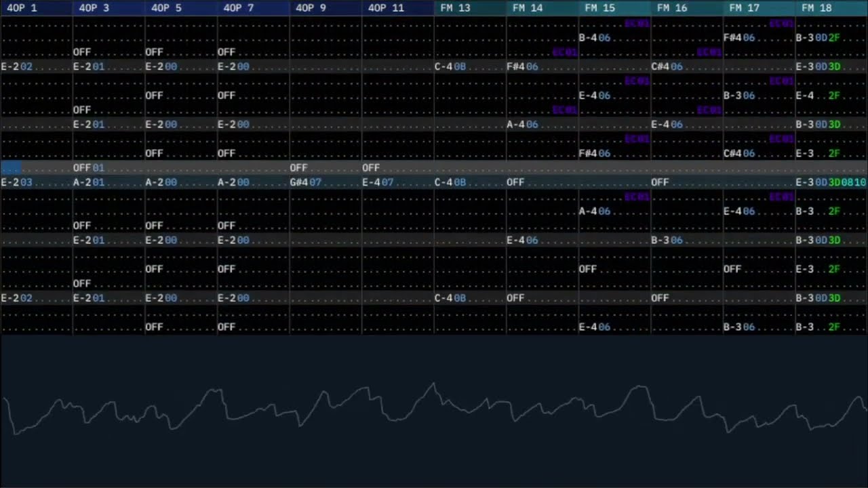Image resolution: width=868 pixels, height=488 pixels.
Task: Select the 4OP 3 channel header
Action: (108, 8)
